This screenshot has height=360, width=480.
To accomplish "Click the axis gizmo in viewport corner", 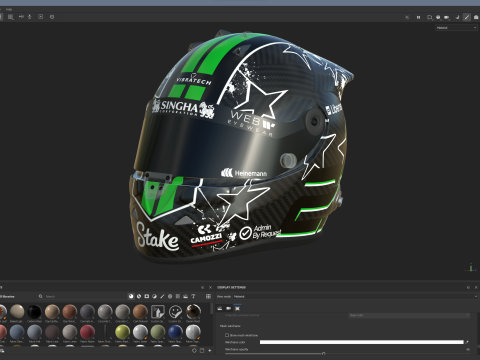I will (471, 267).
